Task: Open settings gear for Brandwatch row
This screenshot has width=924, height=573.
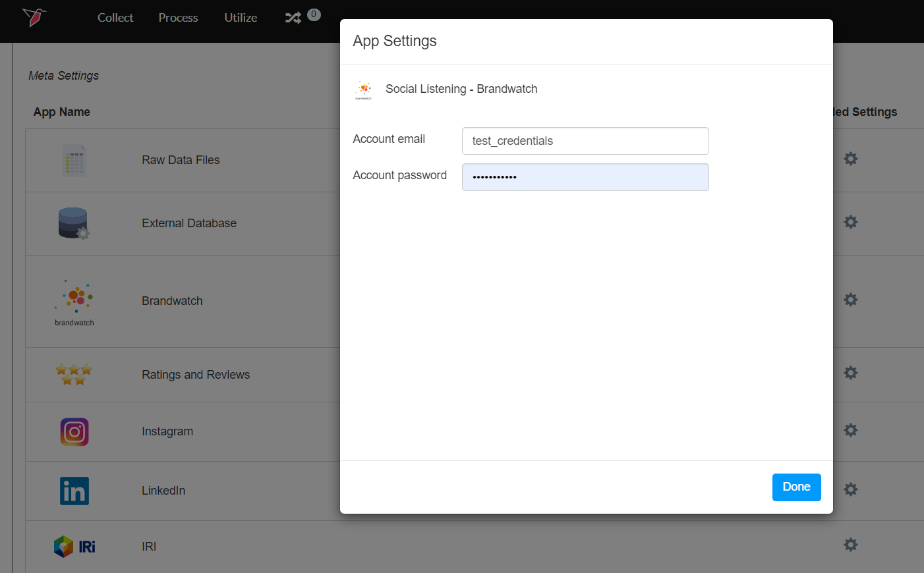Action: coord(851,300)
